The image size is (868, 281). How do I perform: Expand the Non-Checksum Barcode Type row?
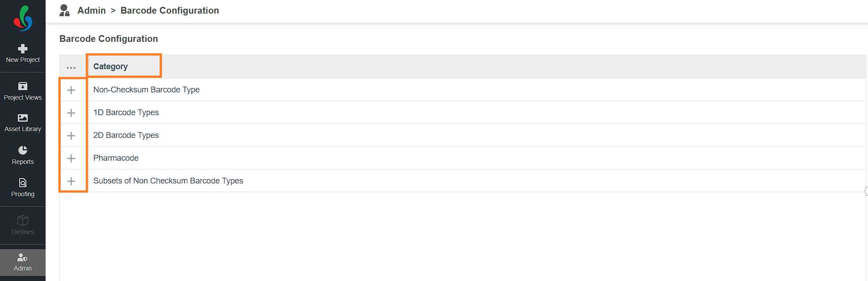tap(71, 90)
